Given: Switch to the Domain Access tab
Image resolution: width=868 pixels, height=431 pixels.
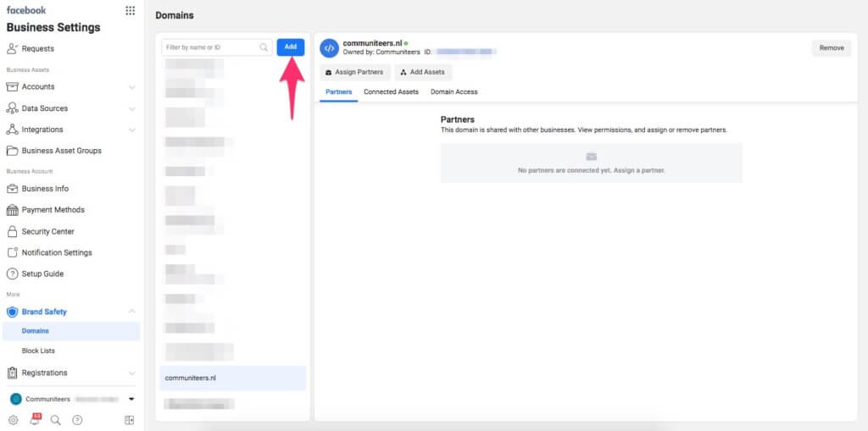Looking at the screenshot, I should point(453,91).
